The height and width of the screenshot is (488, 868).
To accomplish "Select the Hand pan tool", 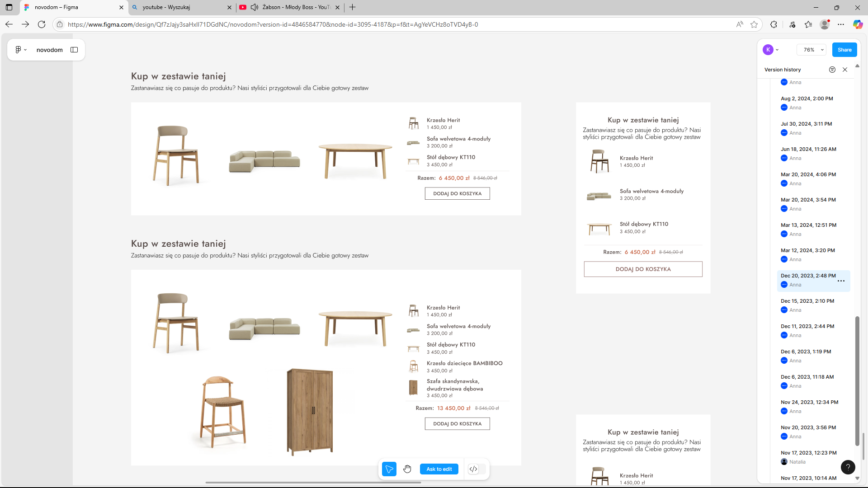I will (x=407, y=469).
